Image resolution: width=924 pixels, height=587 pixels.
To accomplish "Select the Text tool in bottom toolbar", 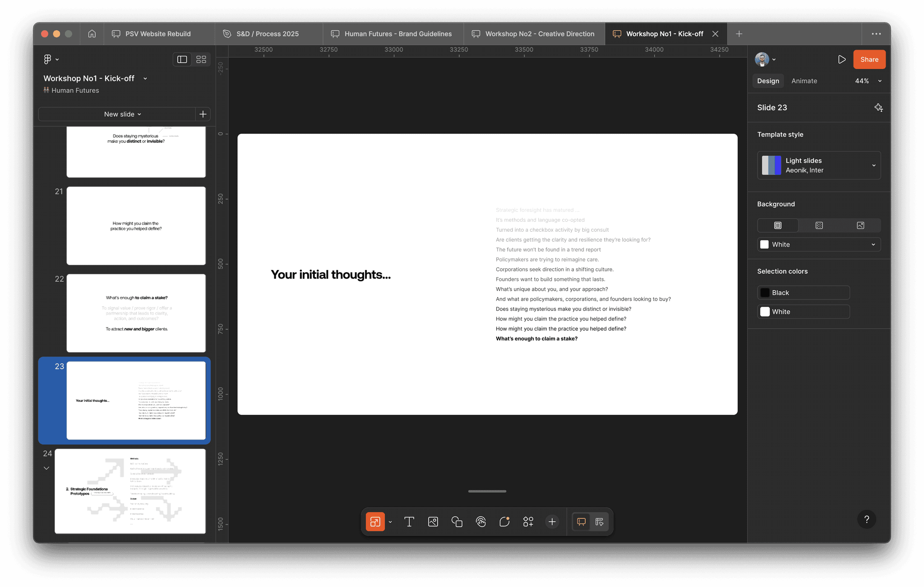I will (x=409, y=522).
